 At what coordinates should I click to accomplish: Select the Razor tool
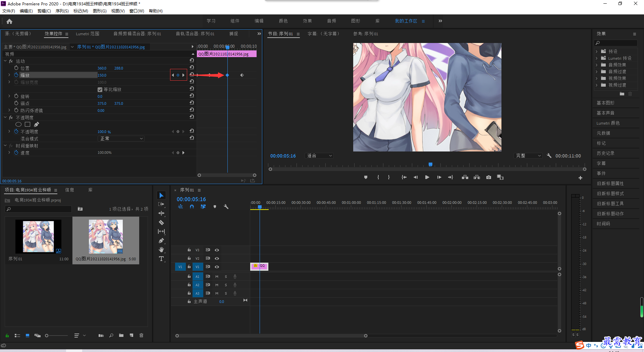pyautogui.click(x=161, y=222)
